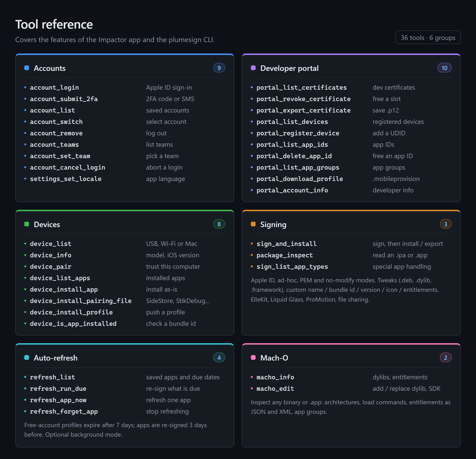Click the '36 tools · 6 groups' badge

428,38
